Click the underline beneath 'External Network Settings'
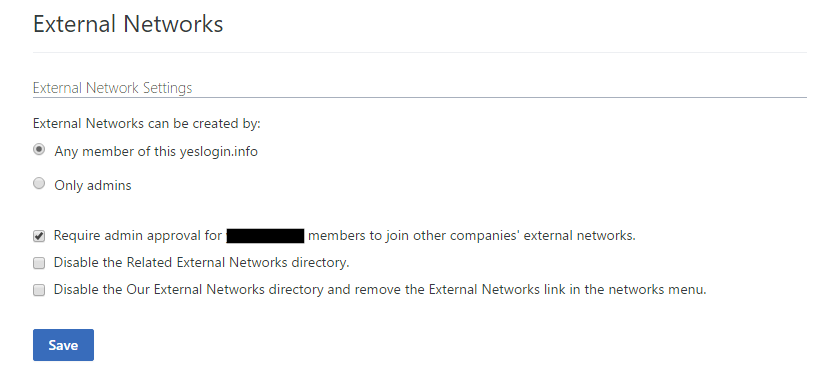Image resolution: width=821 pixels, height=381 pixels. tap(419, 97)
